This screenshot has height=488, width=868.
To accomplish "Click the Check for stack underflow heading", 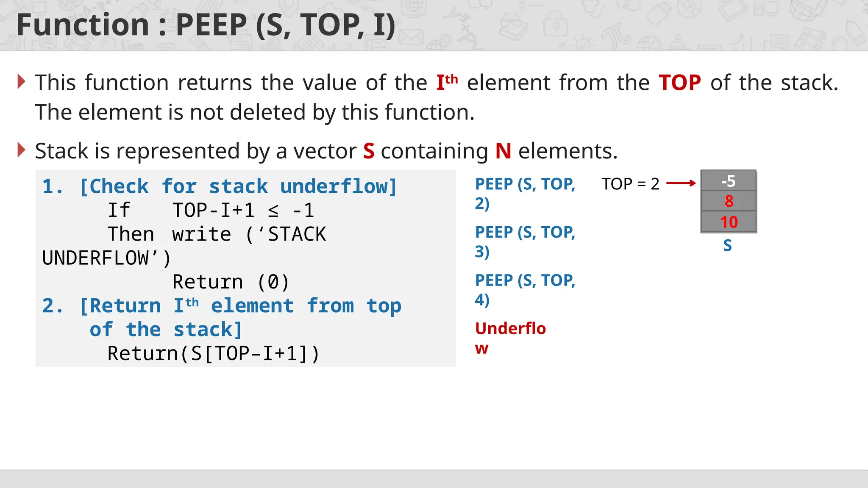I will [238, 186].
